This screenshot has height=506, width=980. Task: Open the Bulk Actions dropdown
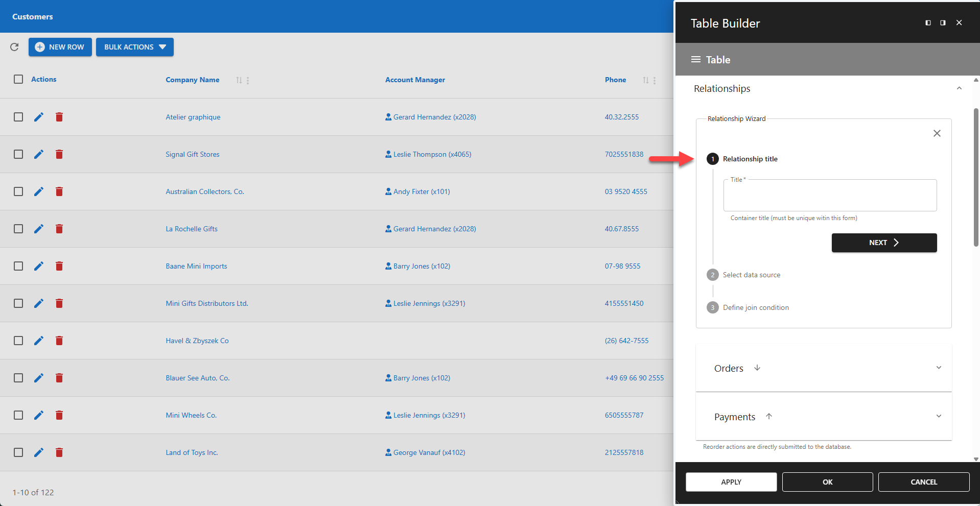tap(134, 47)
